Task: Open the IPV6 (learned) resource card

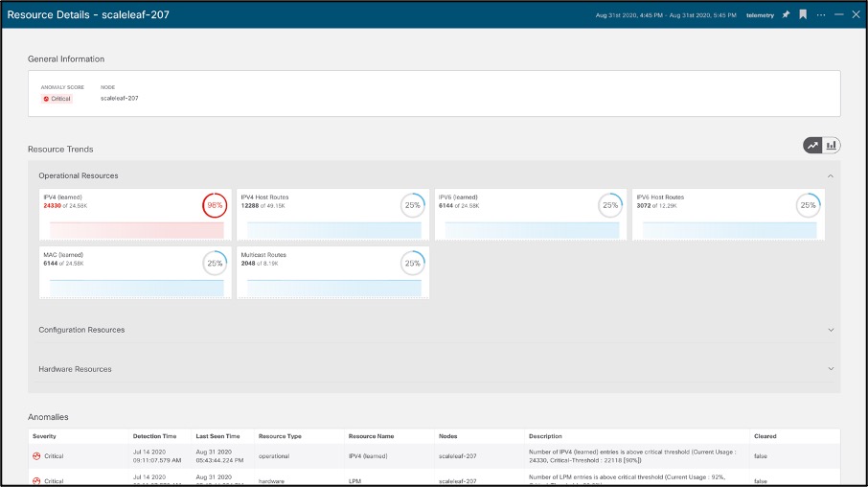Action: [x=531, y=215]
